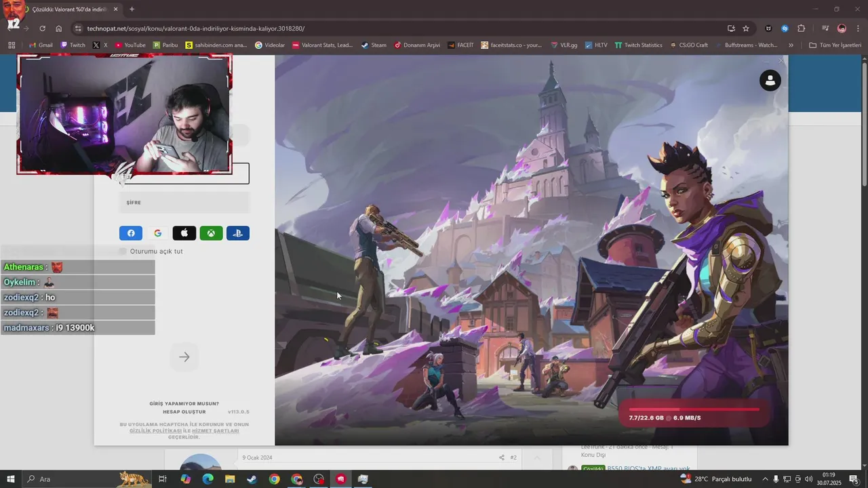
Task: Open the taskbar clock showing 01:19
Action: tap(828, 479)
